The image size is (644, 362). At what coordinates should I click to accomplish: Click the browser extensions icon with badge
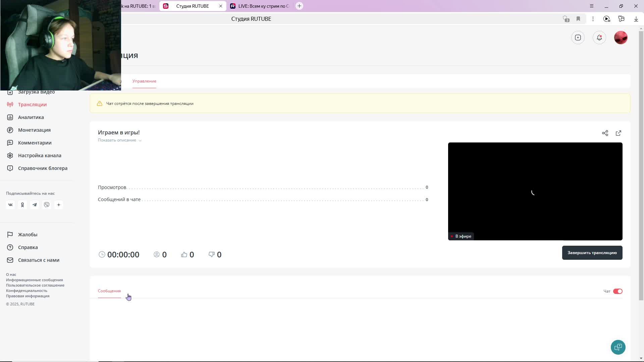coord(566,19)
